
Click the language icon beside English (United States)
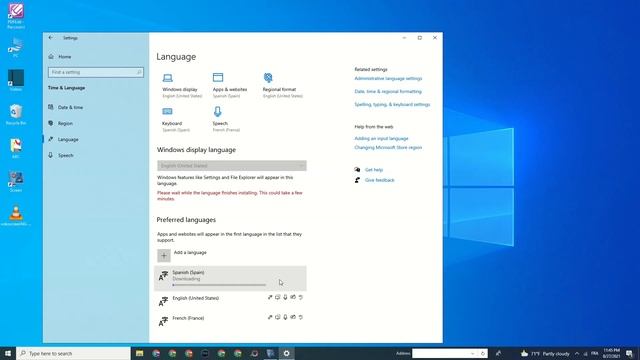point(163,302)
